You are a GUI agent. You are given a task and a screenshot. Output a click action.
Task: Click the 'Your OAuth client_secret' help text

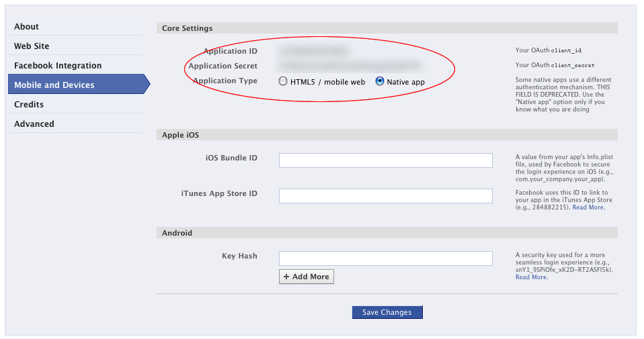pyautogui.click(x=555, y=65)
